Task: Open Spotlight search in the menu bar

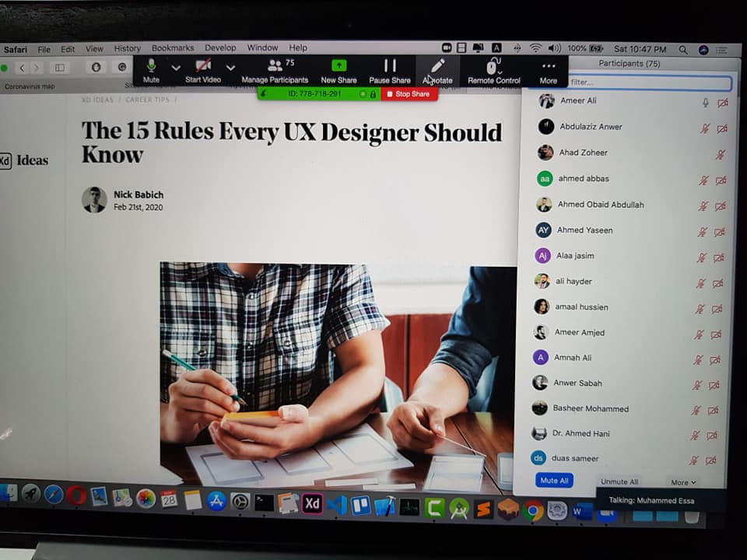Action: pyautogui.click(x=683, y=50)
